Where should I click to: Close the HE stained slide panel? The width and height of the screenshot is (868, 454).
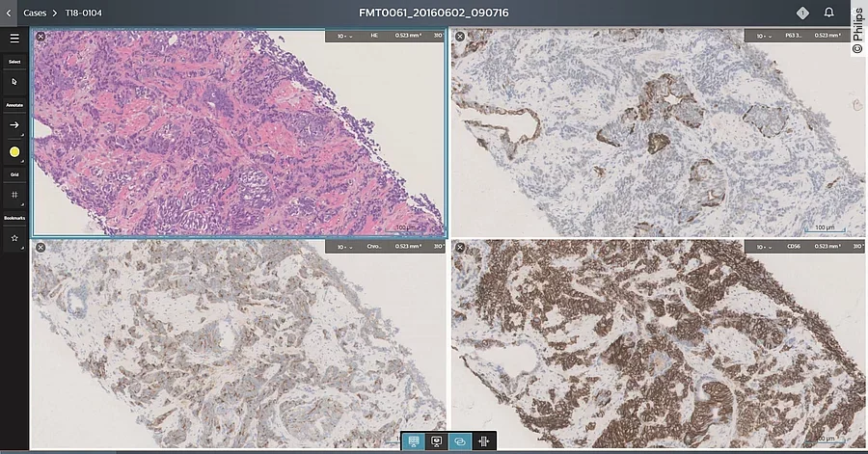tap(41, 37)
